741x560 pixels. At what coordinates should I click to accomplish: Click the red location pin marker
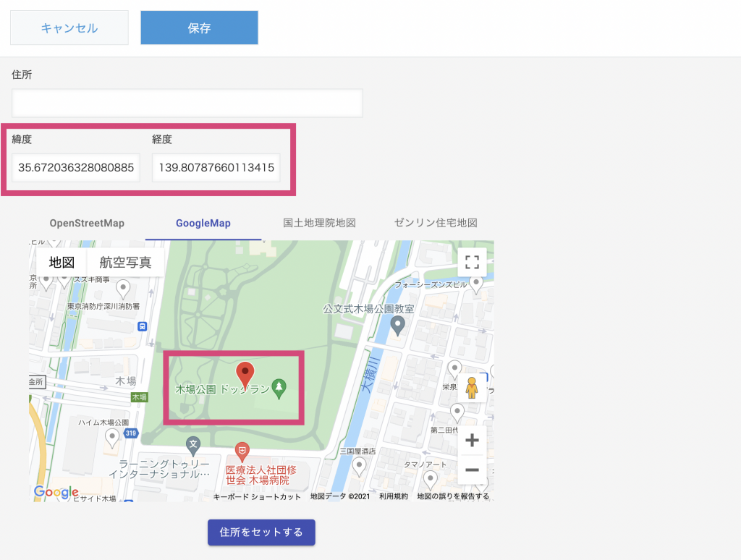[x=245, y=374]
